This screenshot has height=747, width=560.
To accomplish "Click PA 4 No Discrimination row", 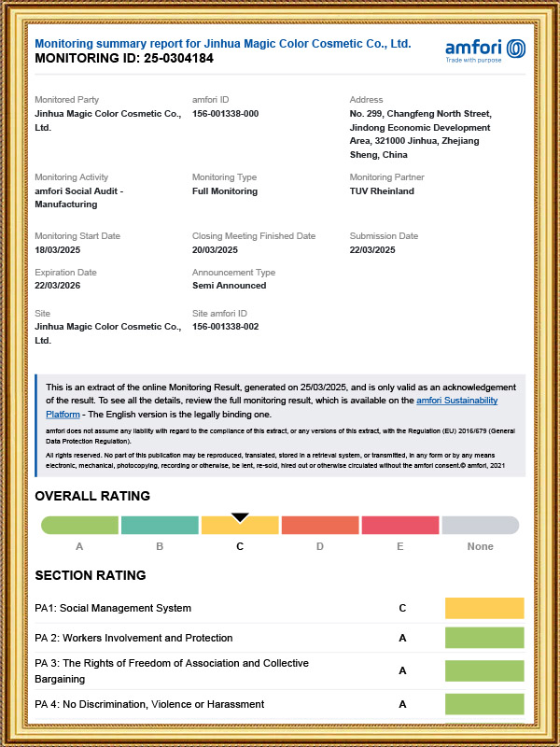I will (279, 704).
